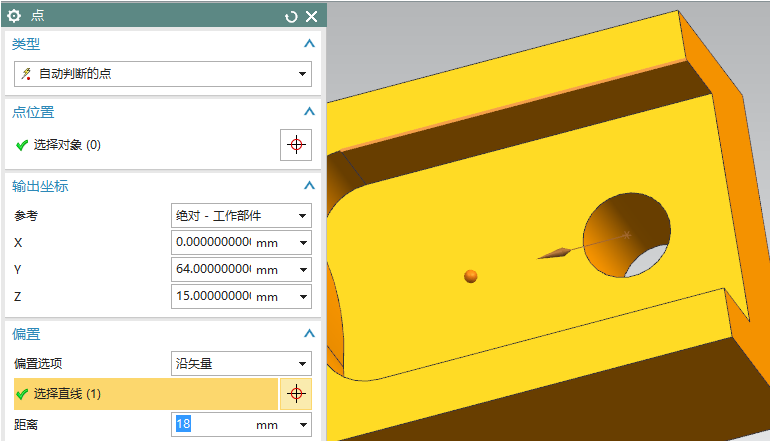Collapse the 点位置 section
771x441 pixels.
[309, 112]
